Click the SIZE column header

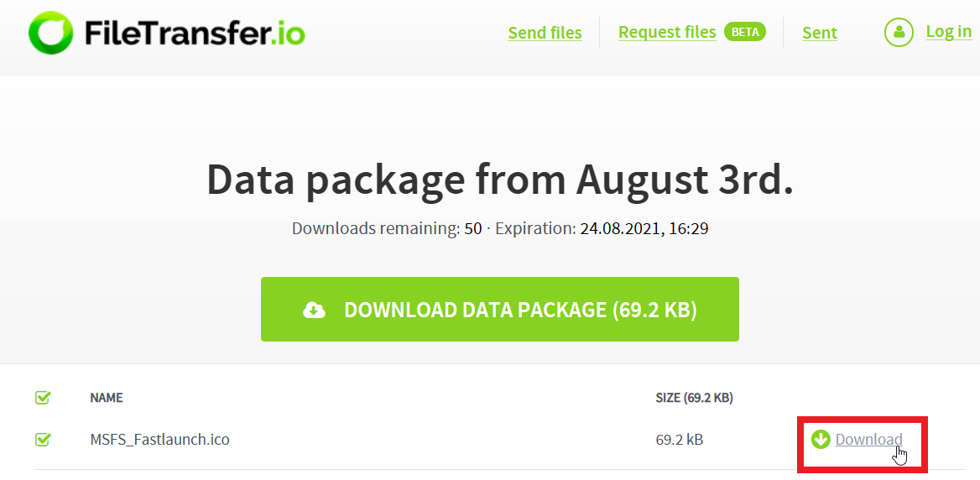click(693, 398)
